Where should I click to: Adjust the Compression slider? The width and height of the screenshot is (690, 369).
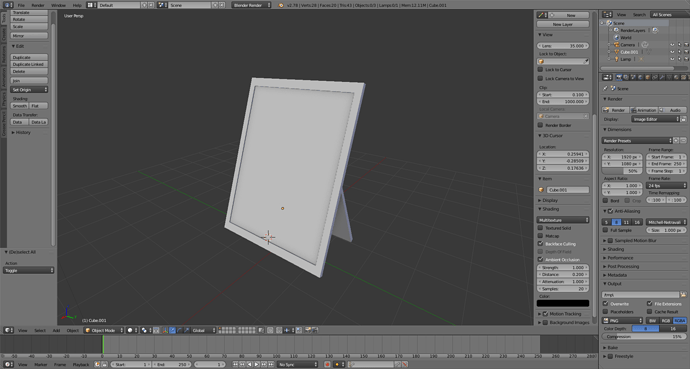644,336
